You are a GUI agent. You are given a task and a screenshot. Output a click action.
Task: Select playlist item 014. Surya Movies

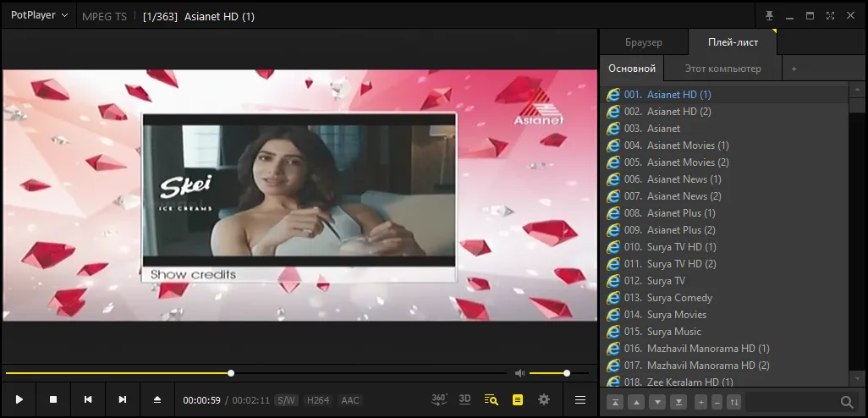(724, 315)
